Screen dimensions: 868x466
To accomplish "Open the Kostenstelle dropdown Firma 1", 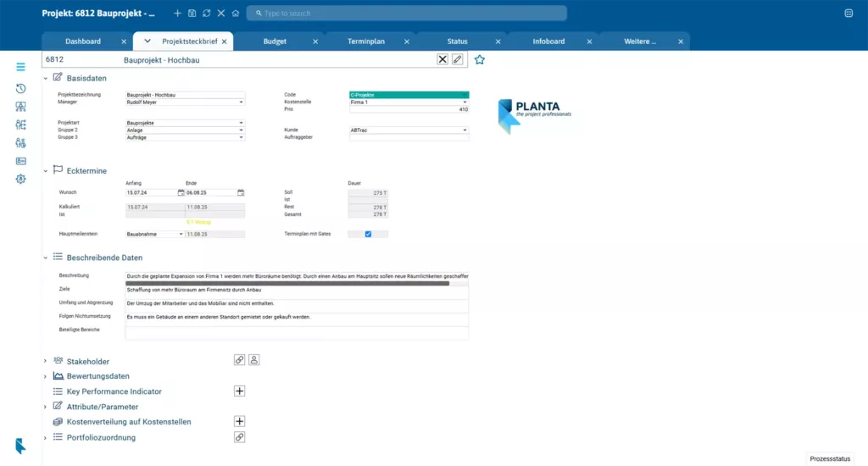I will pyautogui.click(x=465, y=103).
